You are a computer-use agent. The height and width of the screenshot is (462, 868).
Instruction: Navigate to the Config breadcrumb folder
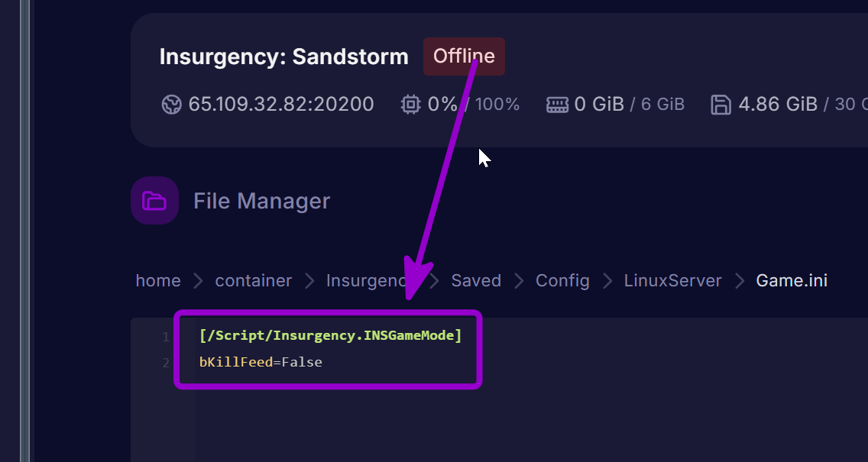pos(562,281)
